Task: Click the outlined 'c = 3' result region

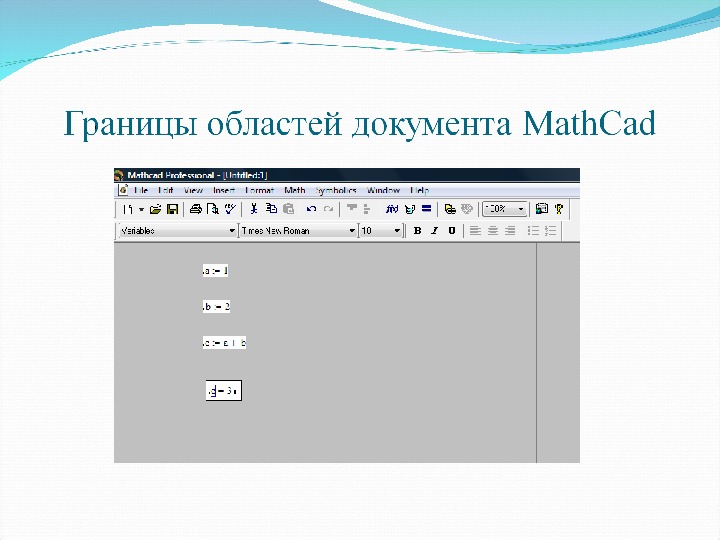Action: point(224,391)
